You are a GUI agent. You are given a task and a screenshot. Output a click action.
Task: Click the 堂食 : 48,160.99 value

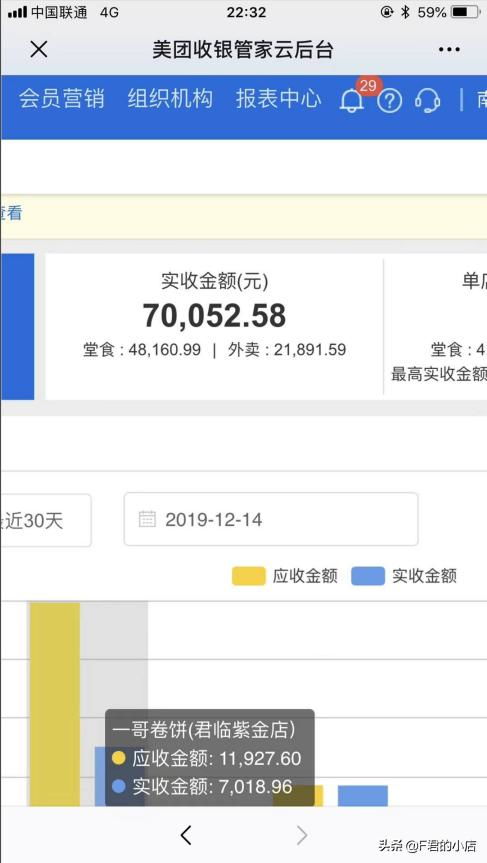pyautogui.click(x=142, y=349)
